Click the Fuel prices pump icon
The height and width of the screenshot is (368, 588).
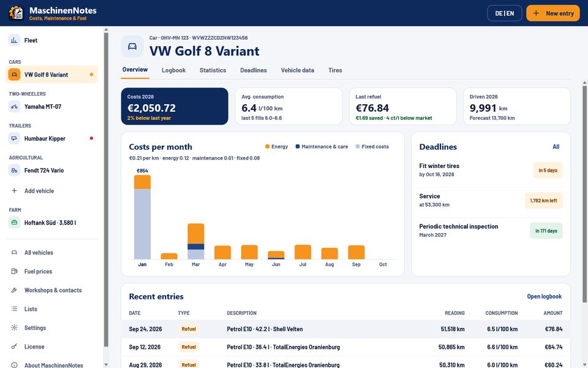coord(14,272)
